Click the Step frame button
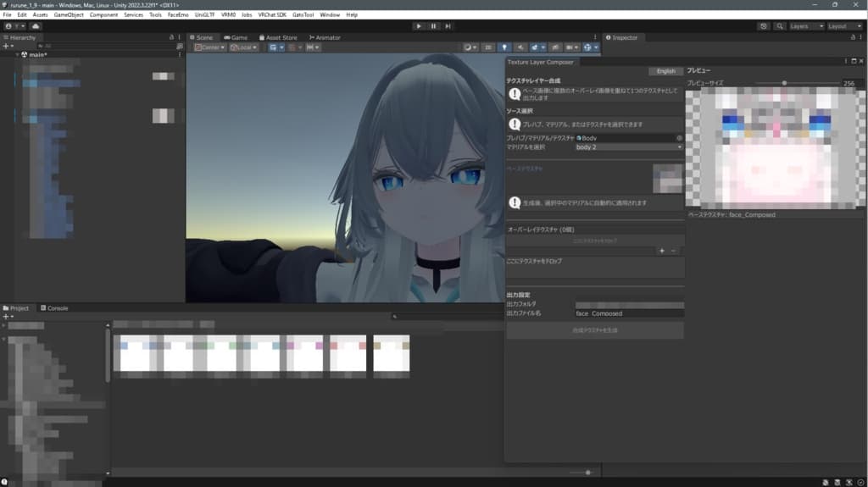Viewport: 868px width, 487px height. 448,26
